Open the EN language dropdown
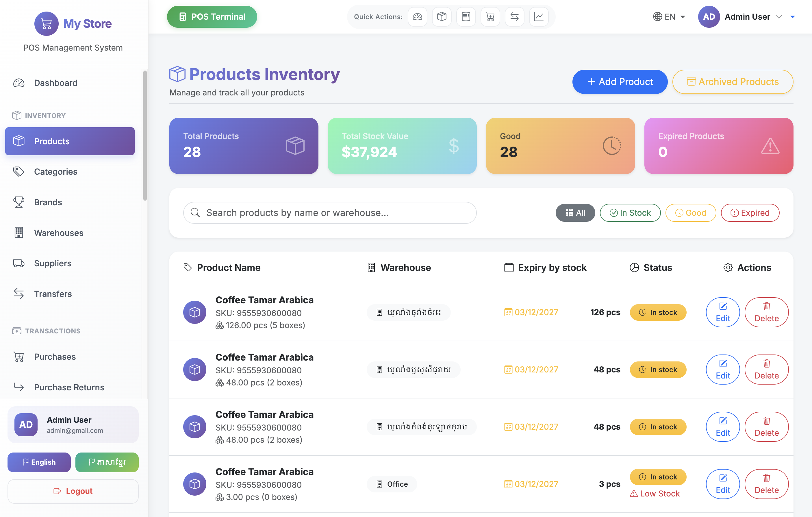This screenshot has width=812, height=517. point(669,16)
